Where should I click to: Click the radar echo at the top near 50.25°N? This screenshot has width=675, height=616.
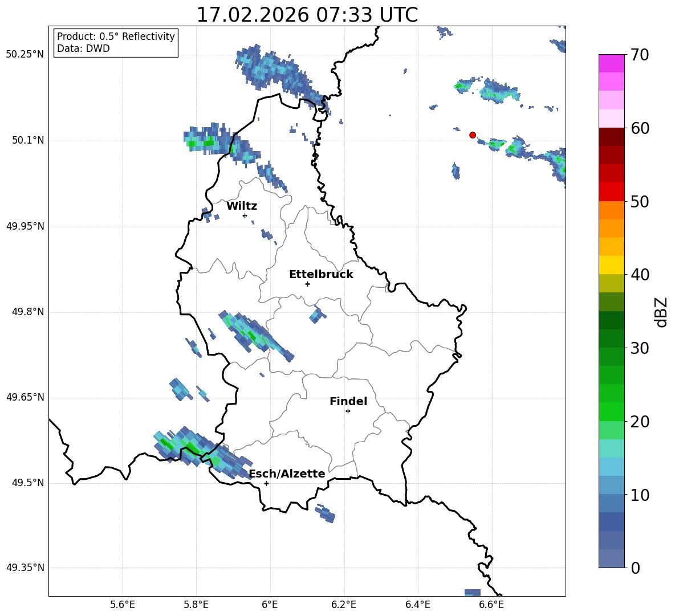(282, 77)
